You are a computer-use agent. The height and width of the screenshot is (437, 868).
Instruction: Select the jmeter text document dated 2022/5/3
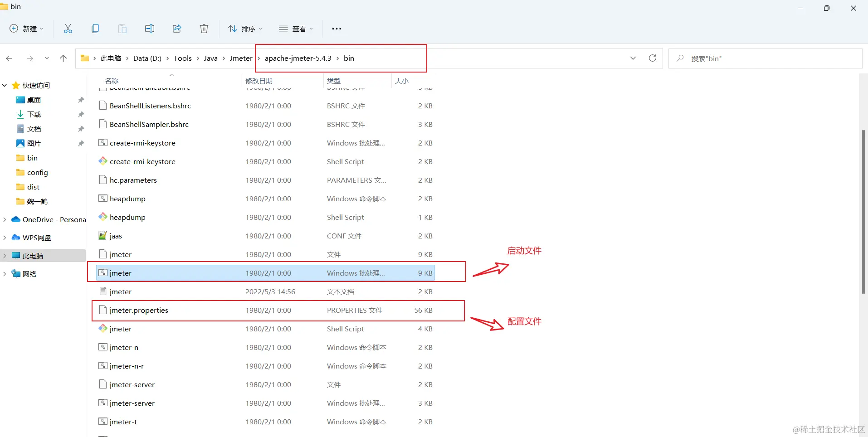point(266,291)
